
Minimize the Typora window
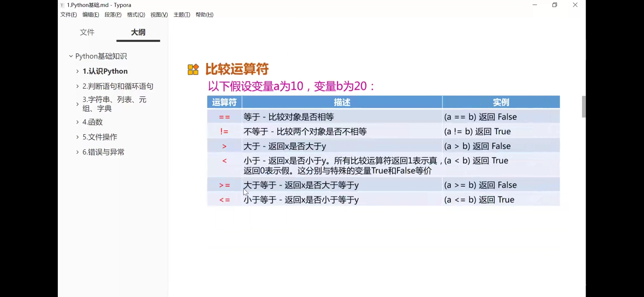pos(535,5)
